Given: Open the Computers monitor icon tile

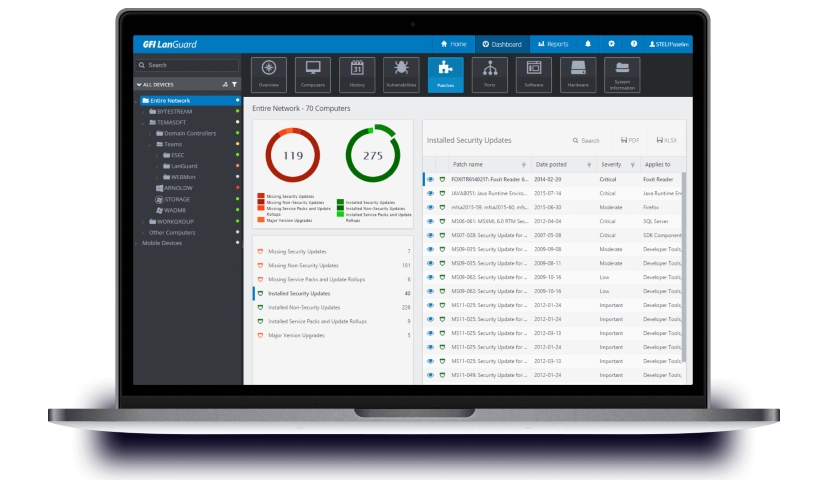Looking at the screenshot, I should [313, 74].
